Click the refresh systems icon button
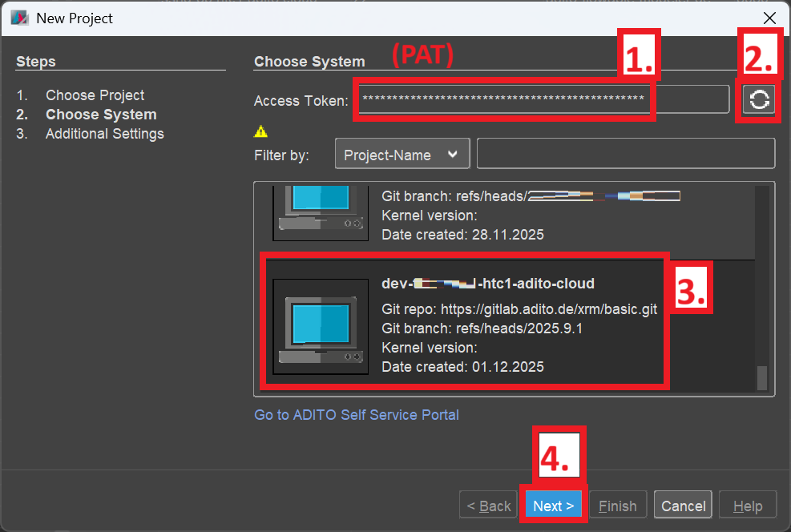Image resolution: width=791 pixels, height=532 pixels. click(758, 100)
